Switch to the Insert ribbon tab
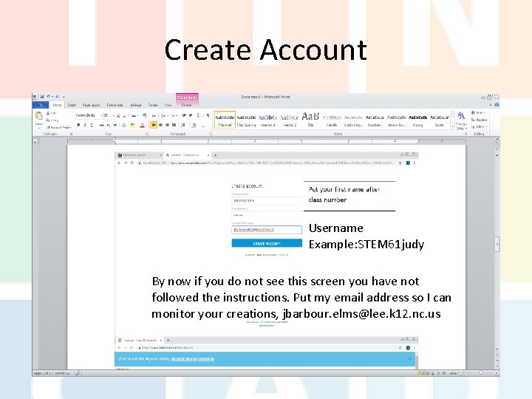 point(72,105)
